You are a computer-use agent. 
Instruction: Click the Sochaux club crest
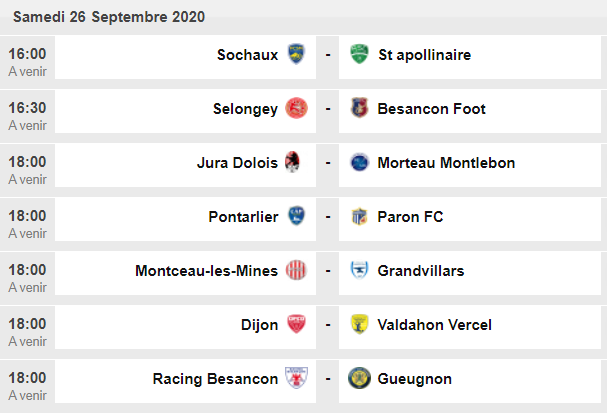pyautogui.click(x=296, y=55)
